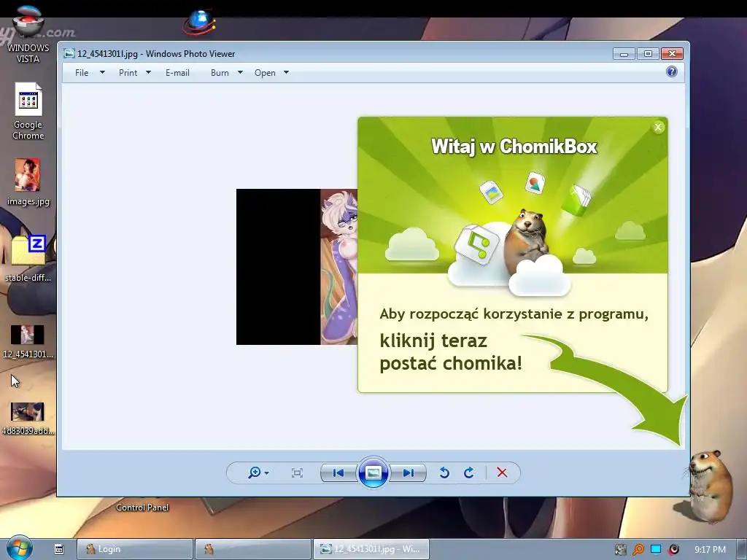
Task: Switch to Photo Viewer taskbar button
Action: 371,549
